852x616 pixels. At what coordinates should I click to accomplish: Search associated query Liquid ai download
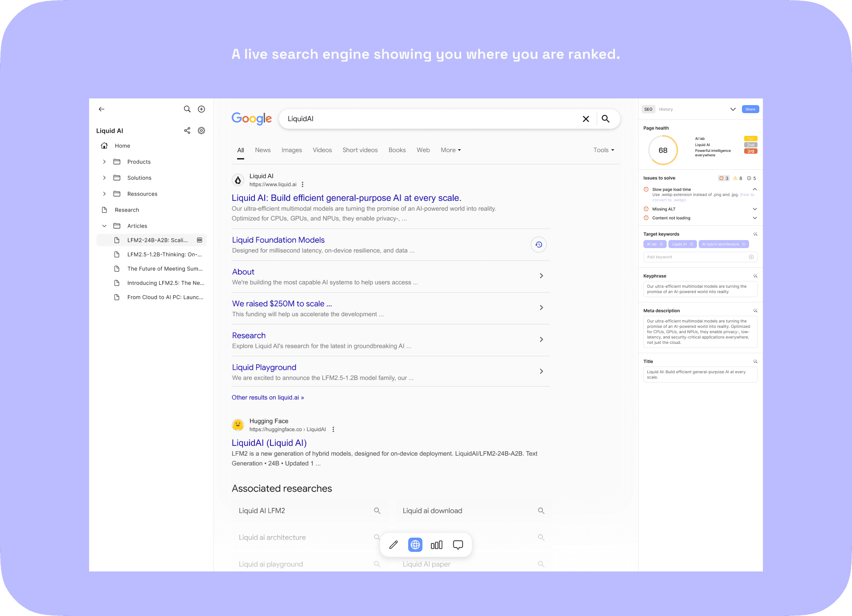pos(473,511)
